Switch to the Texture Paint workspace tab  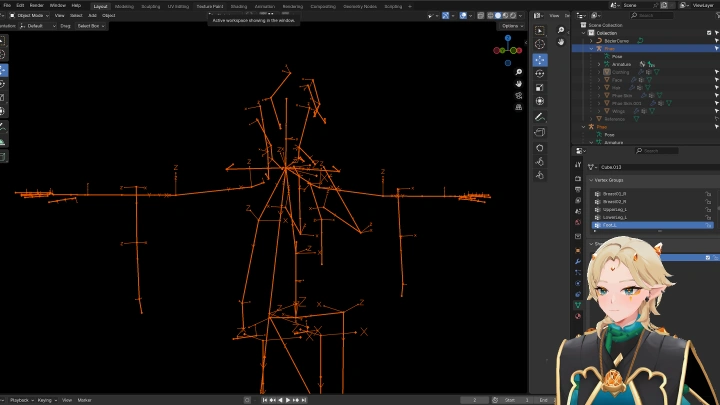(x=210, y=6)
